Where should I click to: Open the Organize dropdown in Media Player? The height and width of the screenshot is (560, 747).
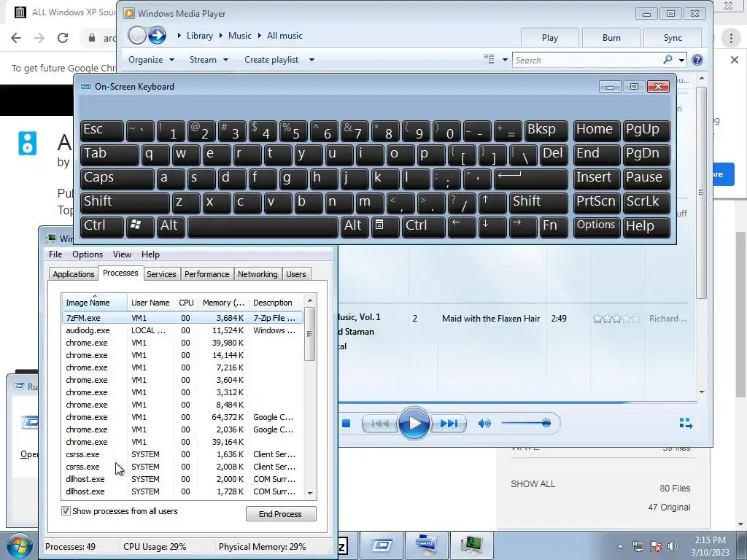[x=151, y=60]
